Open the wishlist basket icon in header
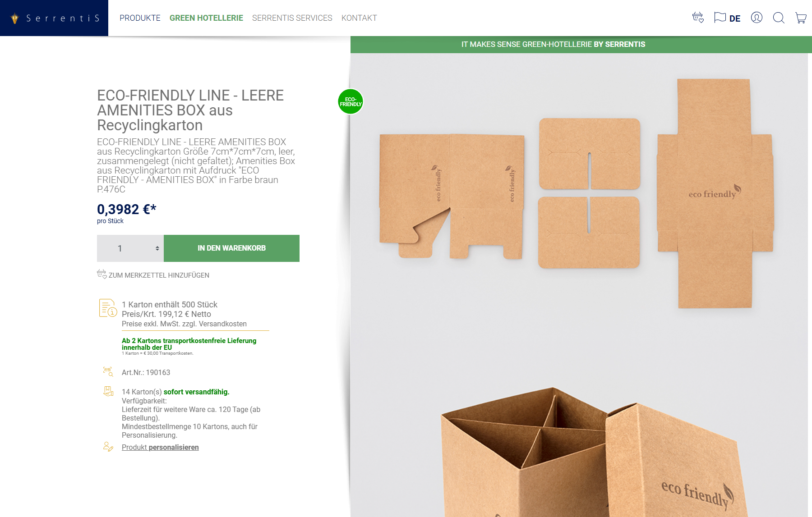This screenshot has height=517, width=812. [698, 18]
